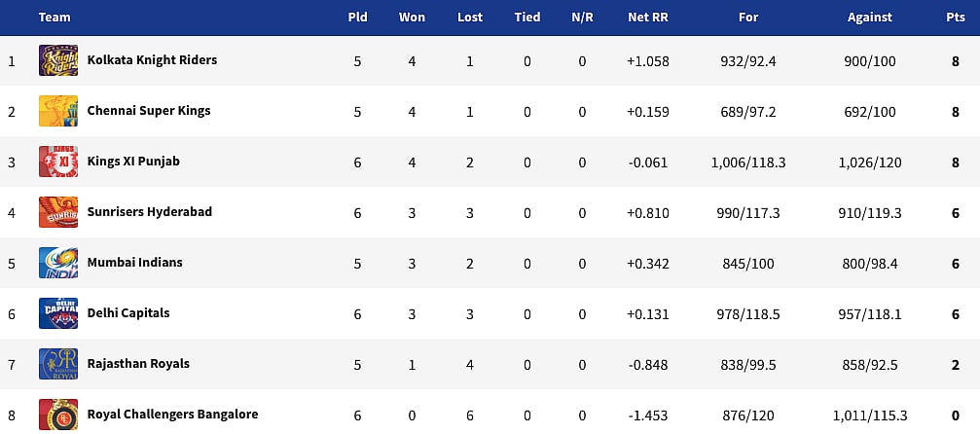Viewport: 980px width, 434px height.
Task: Select the Mumbai Indians team name
Action: point(134,263)
